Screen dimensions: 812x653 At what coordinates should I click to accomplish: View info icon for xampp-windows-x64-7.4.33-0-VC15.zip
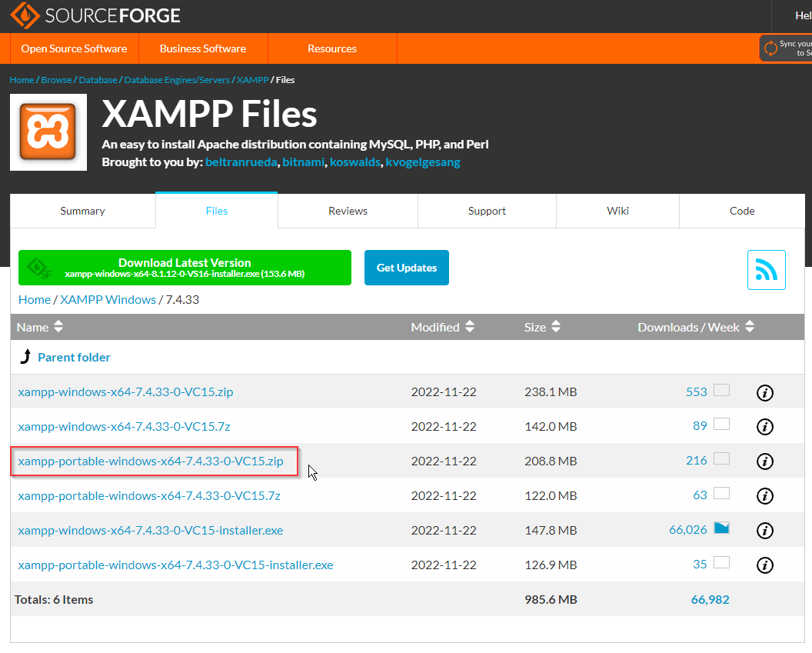coord(765,392)
